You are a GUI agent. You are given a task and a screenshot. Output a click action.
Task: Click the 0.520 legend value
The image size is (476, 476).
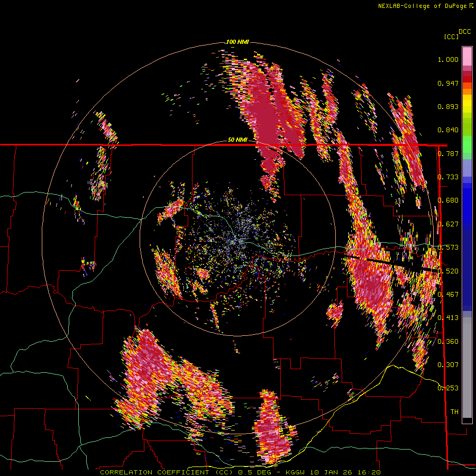[448, 271]
